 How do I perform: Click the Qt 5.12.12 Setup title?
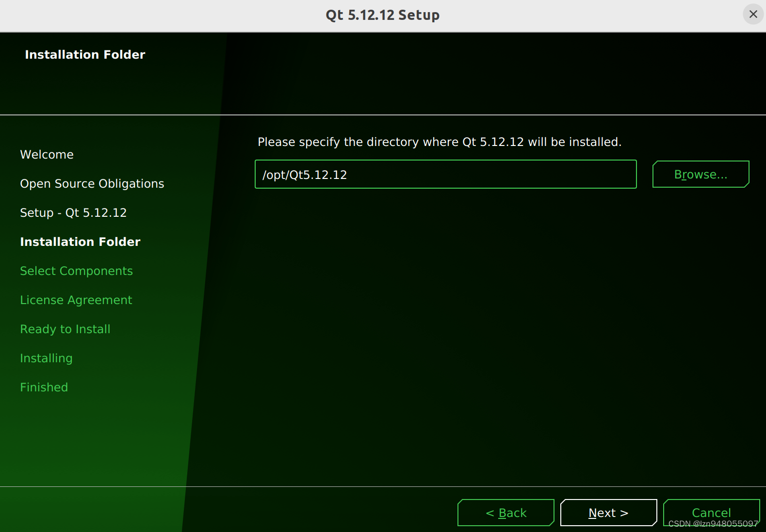coord(383,15)
